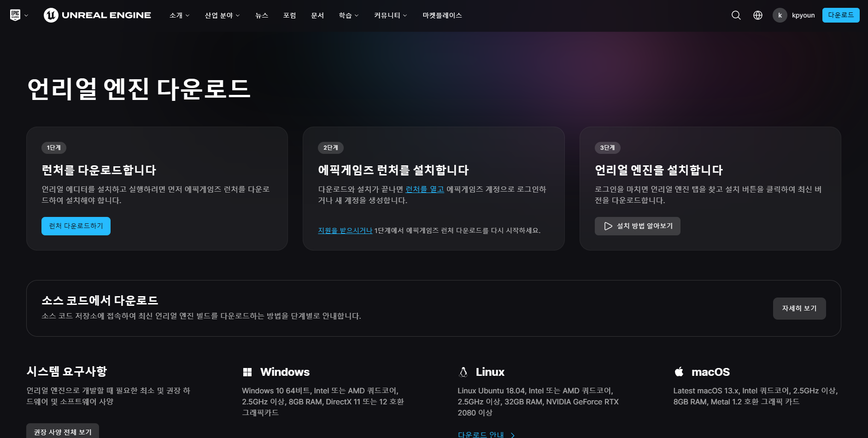
Task: Expand the 커뮤니티 menu
Action: 390,15
